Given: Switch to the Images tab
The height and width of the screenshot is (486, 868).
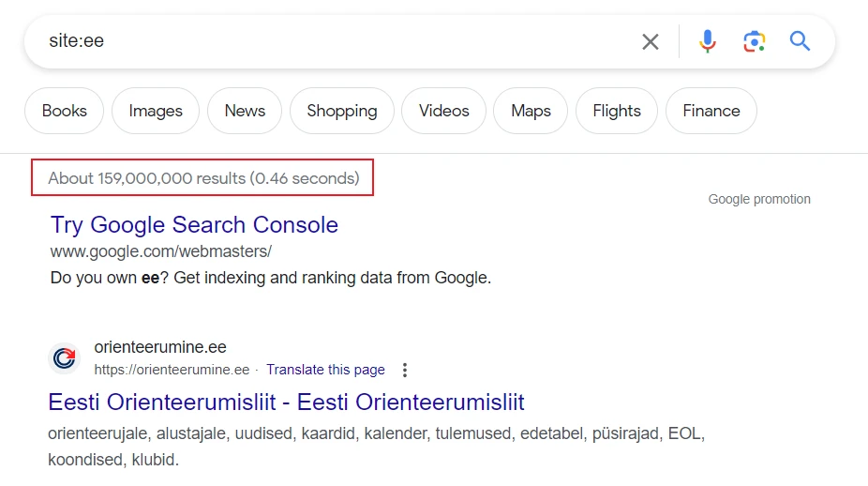Looking at the screenshot, I should (156, 111).
